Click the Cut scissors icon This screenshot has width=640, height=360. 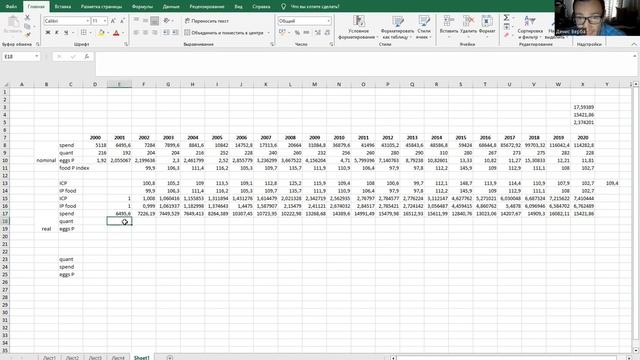coord(27,18)
